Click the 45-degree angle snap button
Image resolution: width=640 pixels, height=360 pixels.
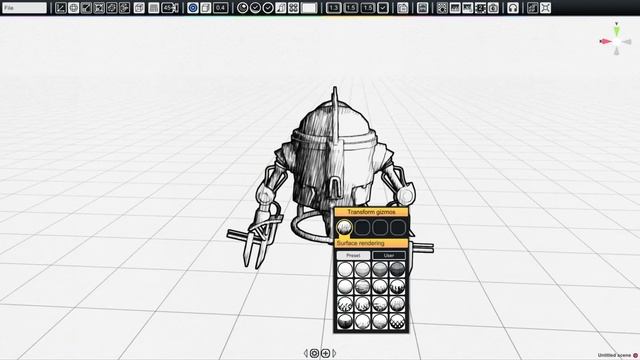169,8
